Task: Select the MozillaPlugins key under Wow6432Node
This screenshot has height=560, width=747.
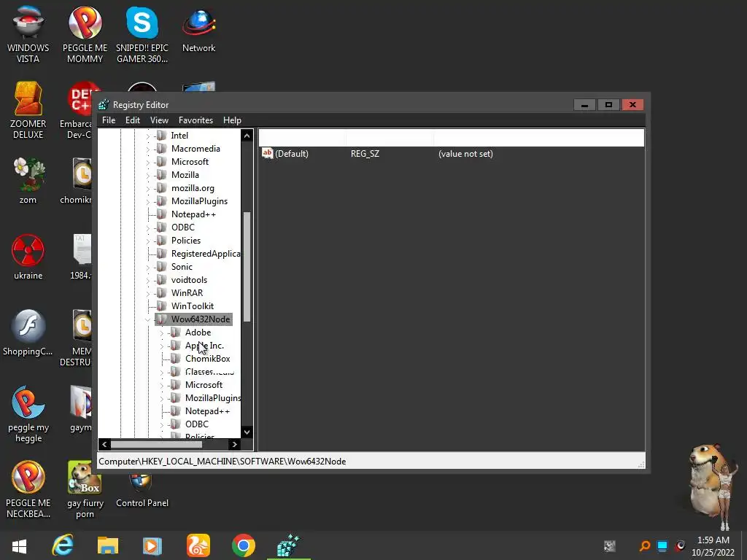Action: point(213,398)
